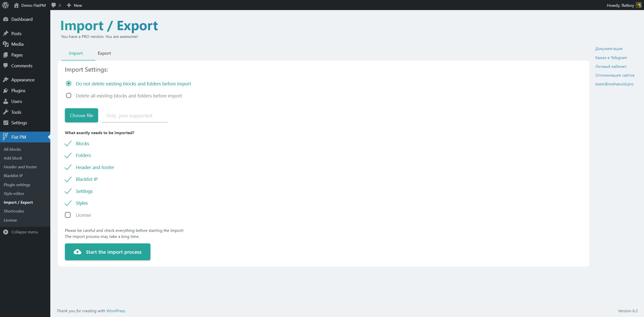This screenshot has height=317, width=644.
Task: Expand the Howdy, flatboy account menu
Action: pos(620,5)
